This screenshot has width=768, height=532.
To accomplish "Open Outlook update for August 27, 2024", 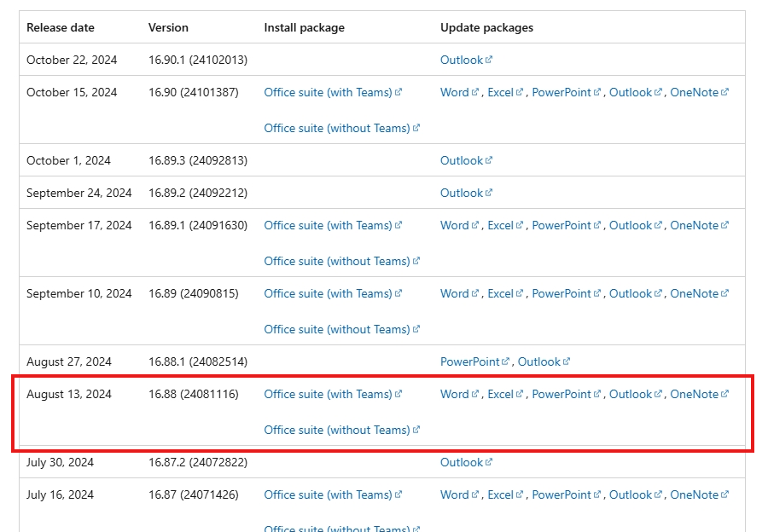I will click(x=544, y=361).
